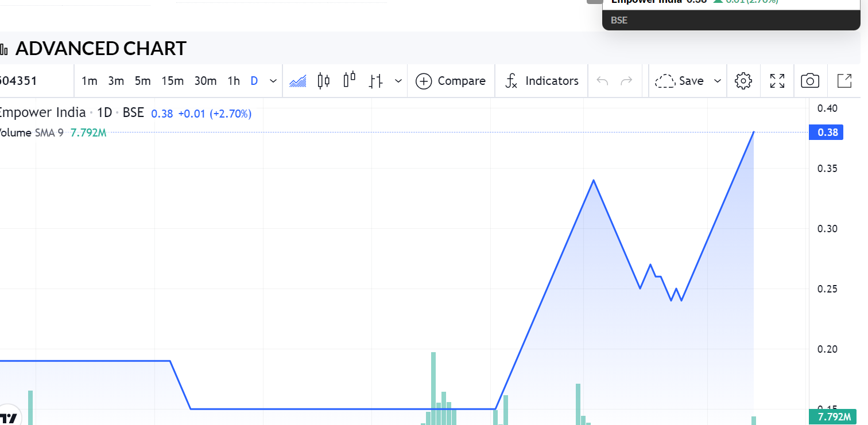
Task: Click the +0.01 (+2.70%) change value in legend
Action: 215,114
